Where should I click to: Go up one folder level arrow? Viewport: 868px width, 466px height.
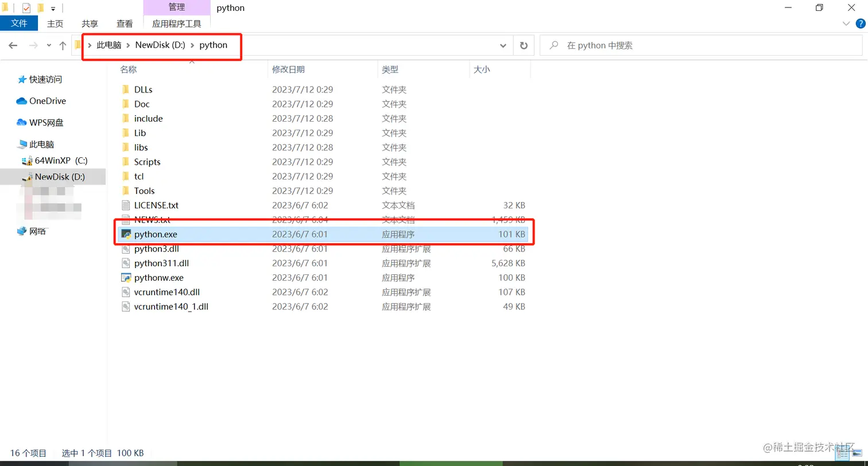point(63,45)
